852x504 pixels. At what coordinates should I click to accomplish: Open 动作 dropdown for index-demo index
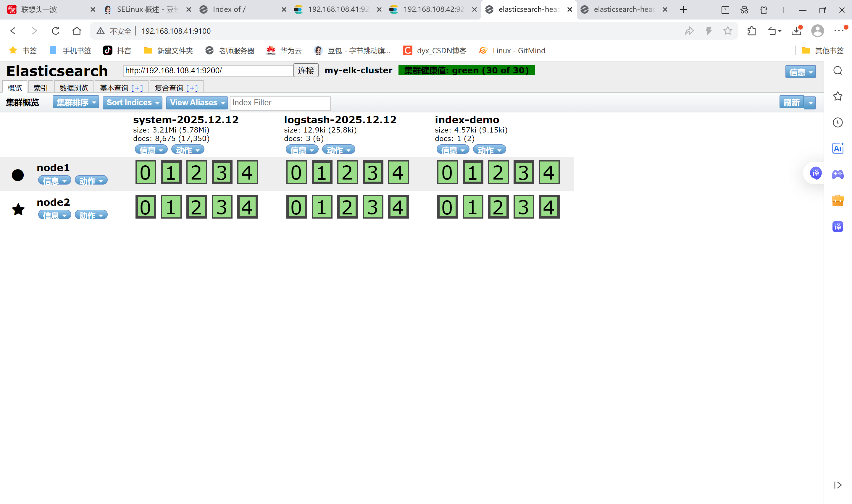point(489,150)
